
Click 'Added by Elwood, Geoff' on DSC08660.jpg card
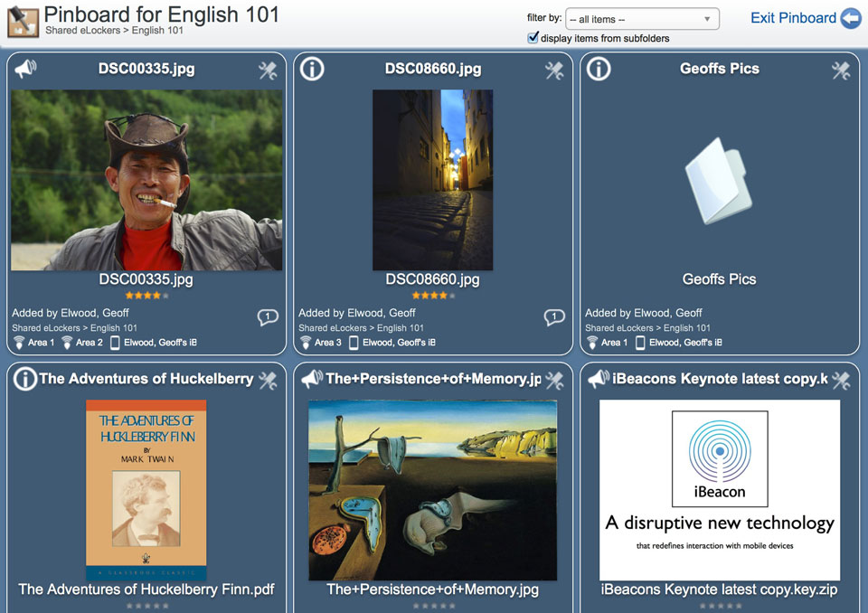[357, 313]
